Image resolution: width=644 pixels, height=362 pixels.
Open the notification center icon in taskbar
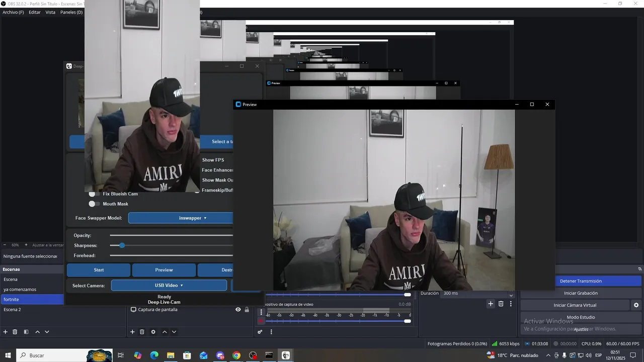(633, 355)
